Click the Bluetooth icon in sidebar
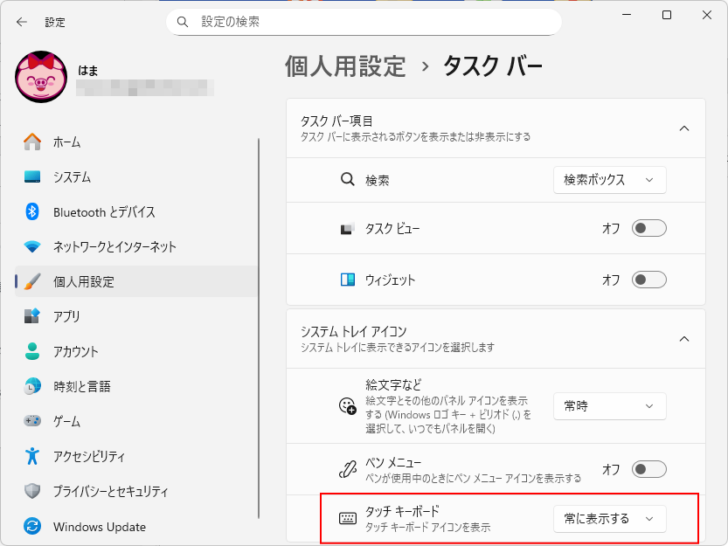The image size is (728, 546). tap(32, 212)
